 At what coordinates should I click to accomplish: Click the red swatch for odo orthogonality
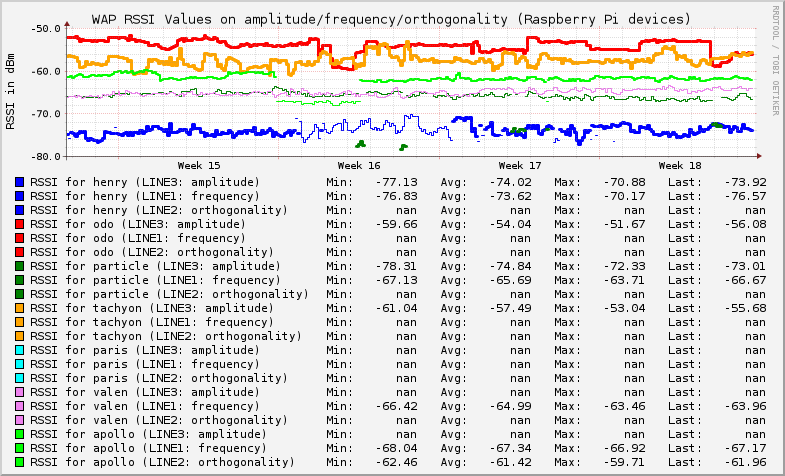point(20,252)
